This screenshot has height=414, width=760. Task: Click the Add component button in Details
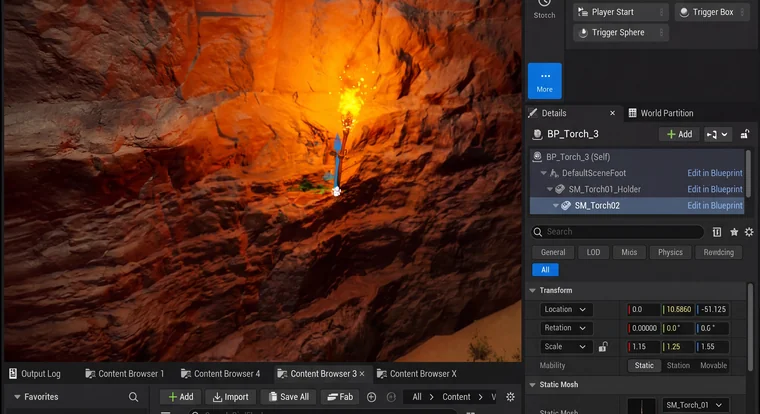click(679, 134)
